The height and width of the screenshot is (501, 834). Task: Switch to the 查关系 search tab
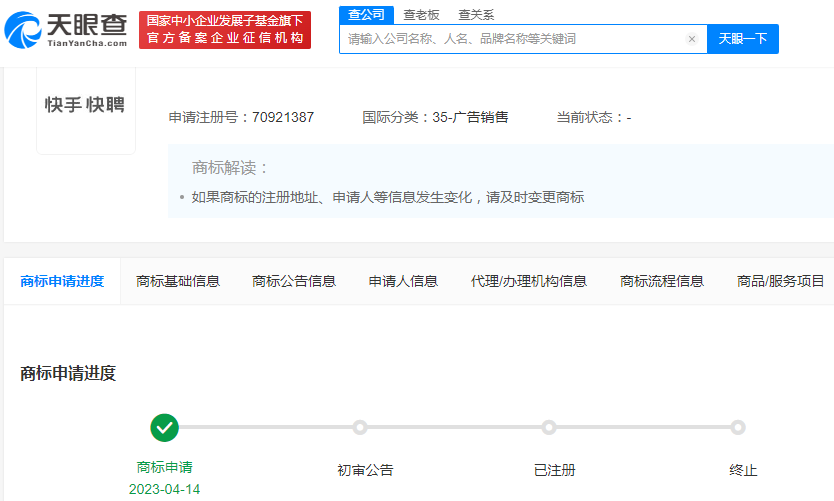point(476,15)
